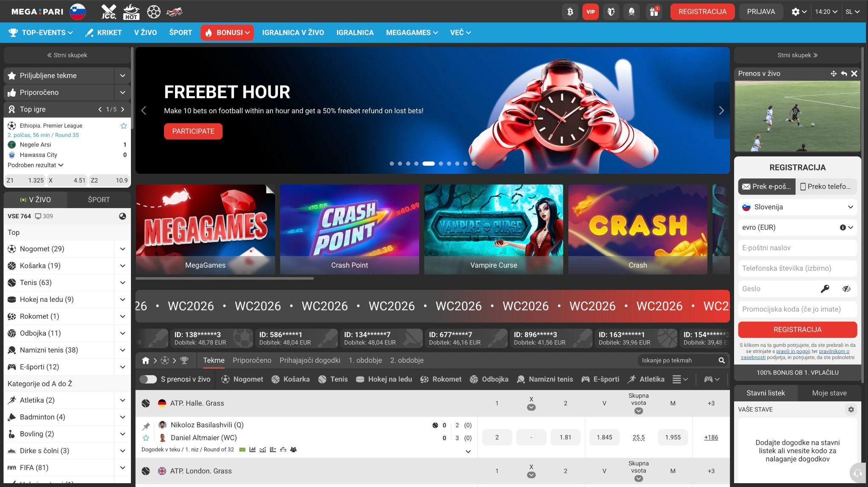Open IGRALNICA V ŽIVO menu item
This screenshot has width=868, height=487.
pyautogui.click(x=293, y=33)
